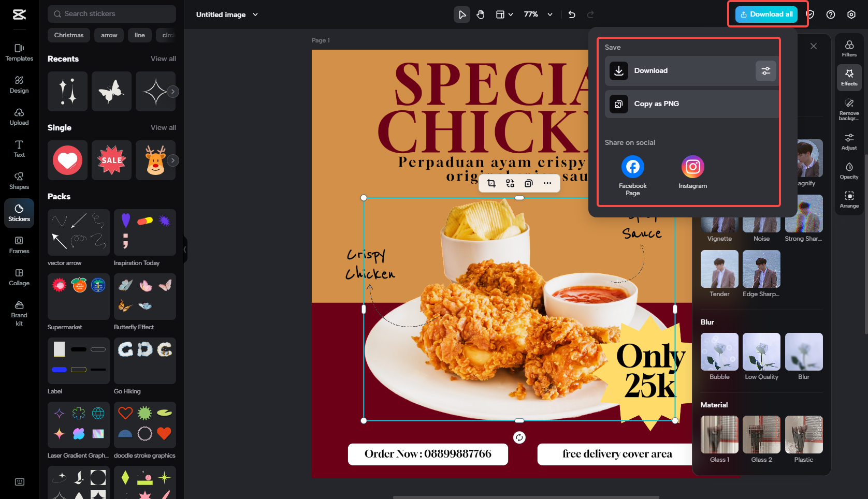This screenshot has height=499, width=868.
Task: Select the Christmas sticker tag
Action: pyautogui.click(x=69, y=35)
